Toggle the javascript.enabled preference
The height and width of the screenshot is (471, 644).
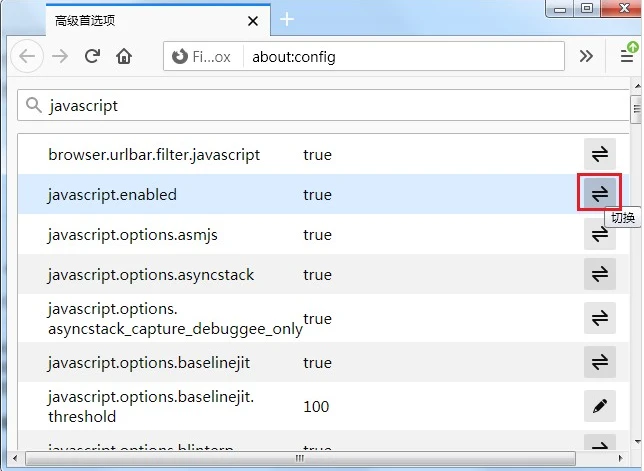(x=600, y=194)
